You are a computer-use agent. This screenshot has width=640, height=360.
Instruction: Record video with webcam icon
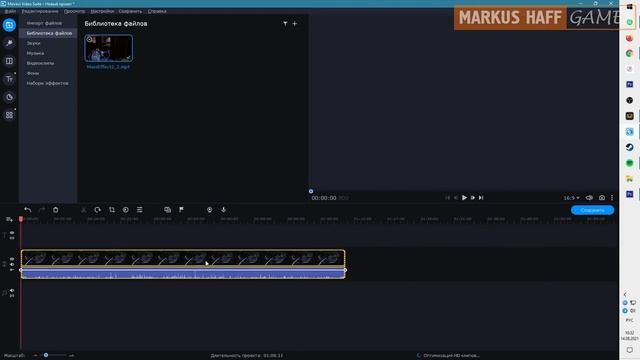pos(209,210)
